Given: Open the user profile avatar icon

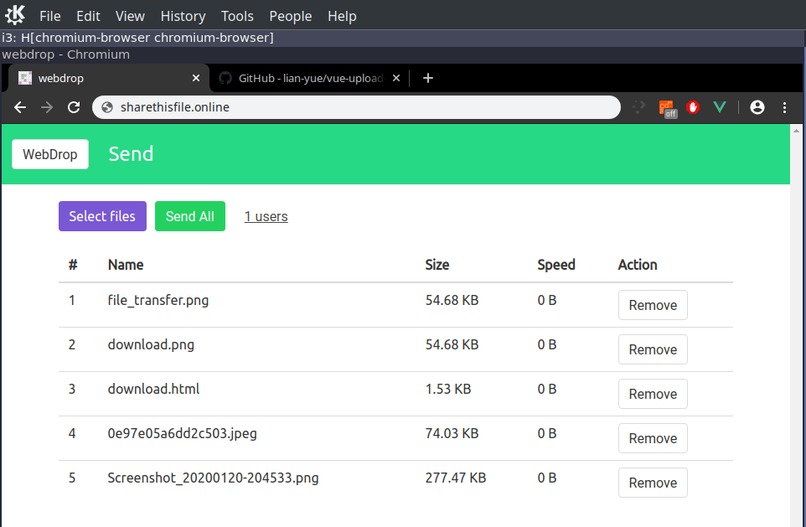Looking at the screenshot, I should pyautogui.click(x=757, y=107).
